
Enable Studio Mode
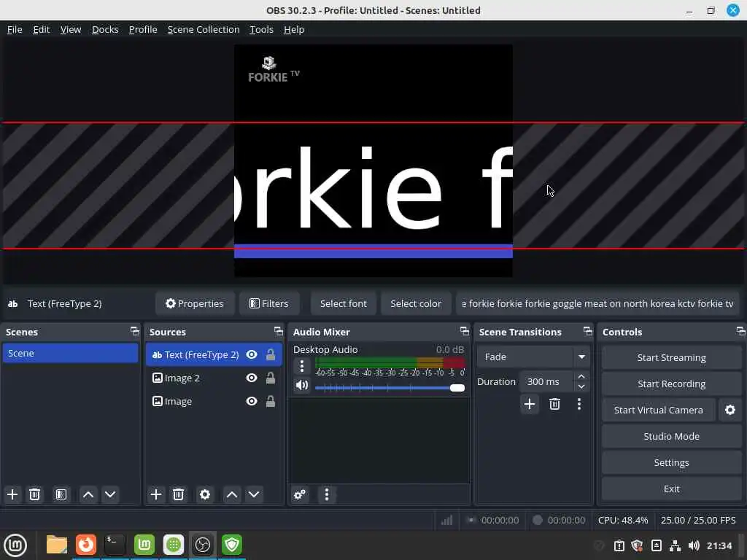[x=671, y=436]
